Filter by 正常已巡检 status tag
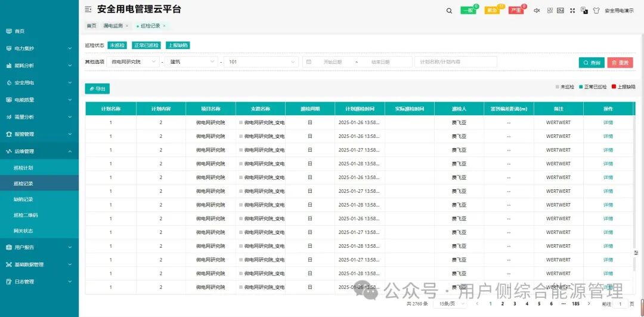Image resolution: width=644 pixels, height=317 pixels. (x=147, y=45)
